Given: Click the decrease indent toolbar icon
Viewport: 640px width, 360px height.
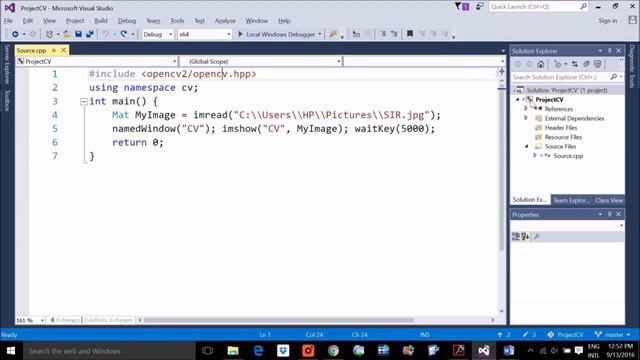Looking at the screenshot, I should (x=383, y=34).
